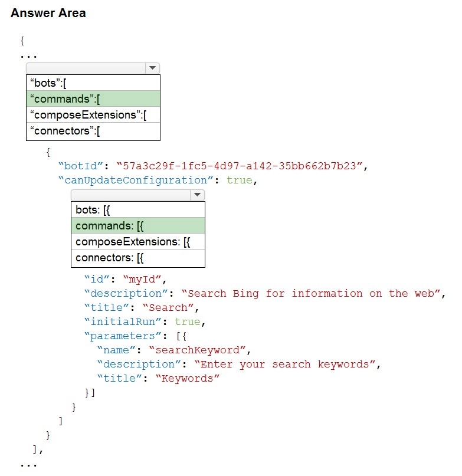
Task: Click the Enter your search keywords string
Action: coord(285,365)
